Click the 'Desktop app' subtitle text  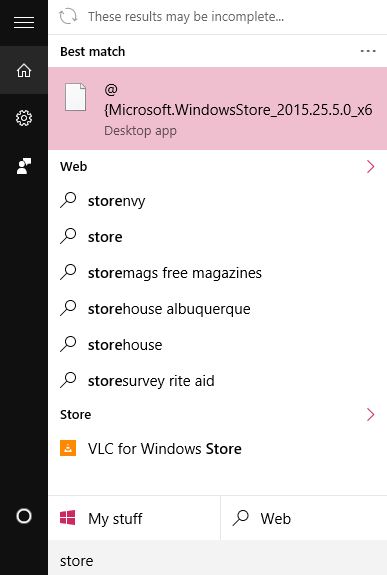tap(140, 131)
